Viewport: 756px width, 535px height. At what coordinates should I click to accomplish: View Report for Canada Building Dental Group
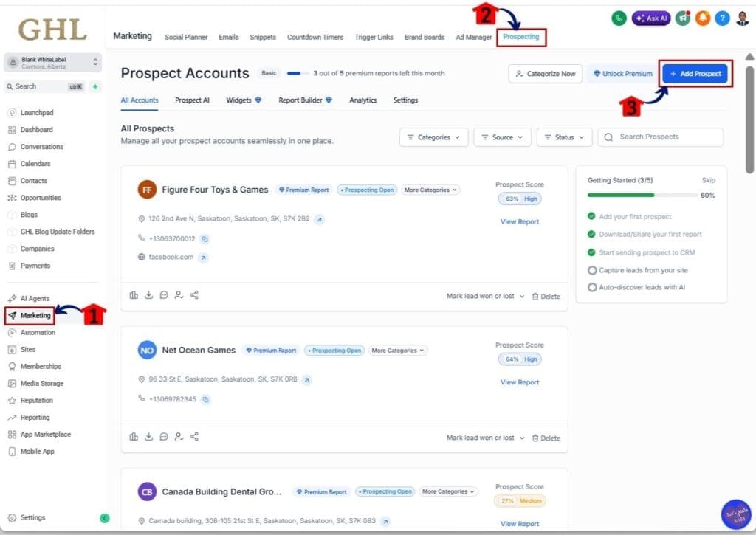(x=519, y=524)
